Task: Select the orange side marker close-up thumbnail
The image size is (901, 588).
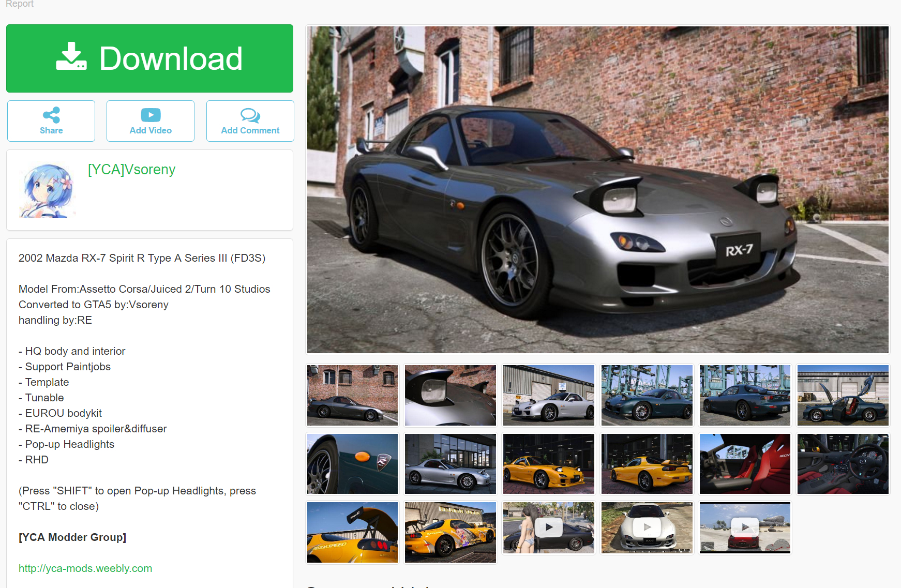Action: tap(353, 464)
